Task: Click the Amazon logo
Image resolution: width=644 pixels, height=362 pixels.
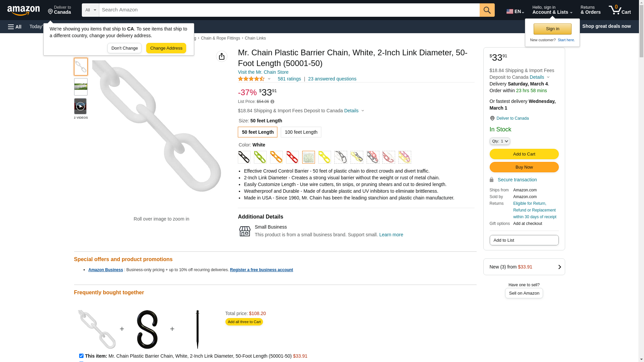Action: click(x=23, y=10)
